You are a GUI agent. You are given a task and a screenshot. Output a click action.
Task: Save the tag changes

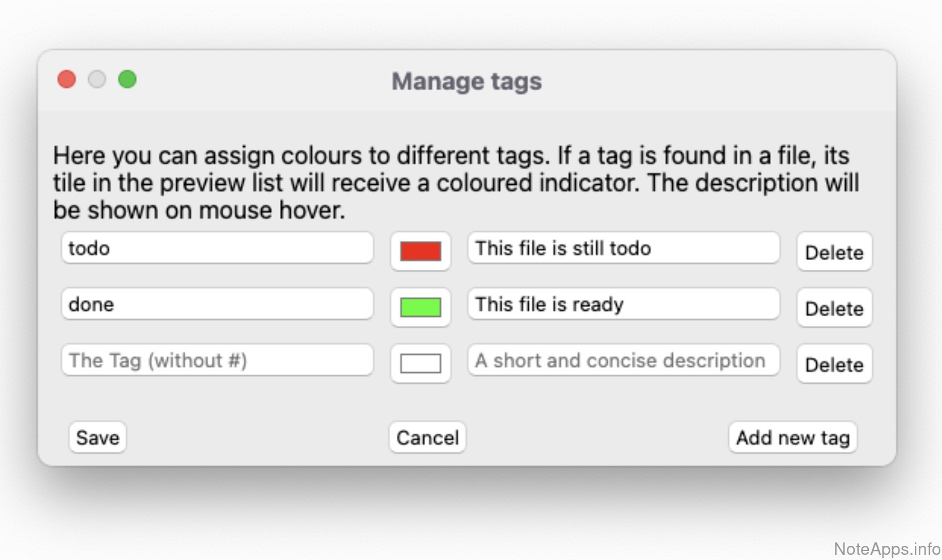(x=97, y=437)
